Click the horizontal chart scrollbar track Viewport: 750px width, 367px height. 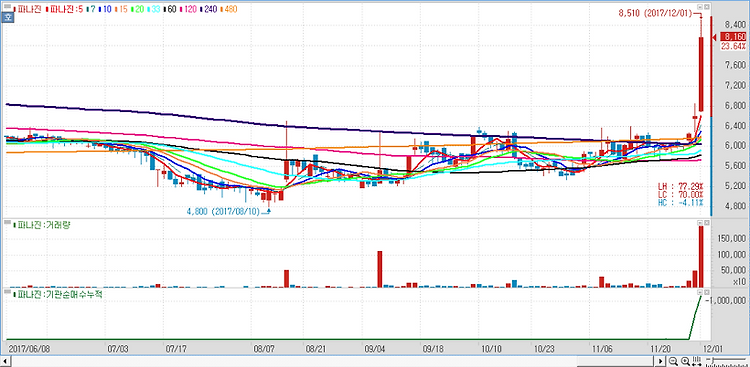tap(333, 361)
